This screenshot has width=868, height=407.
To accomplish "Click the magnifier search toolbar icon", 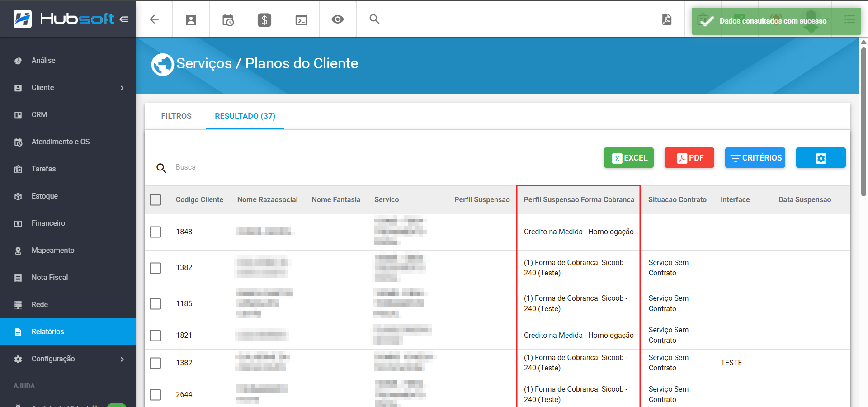I will tap(374, 19).
